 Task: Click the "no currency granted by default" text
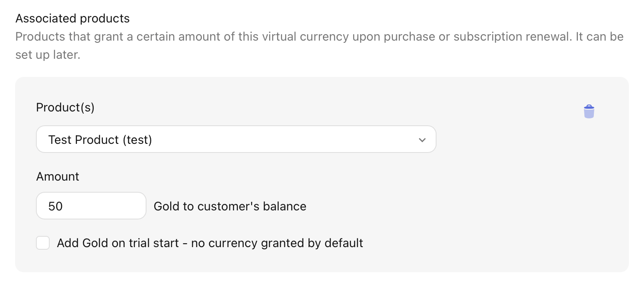277,243
